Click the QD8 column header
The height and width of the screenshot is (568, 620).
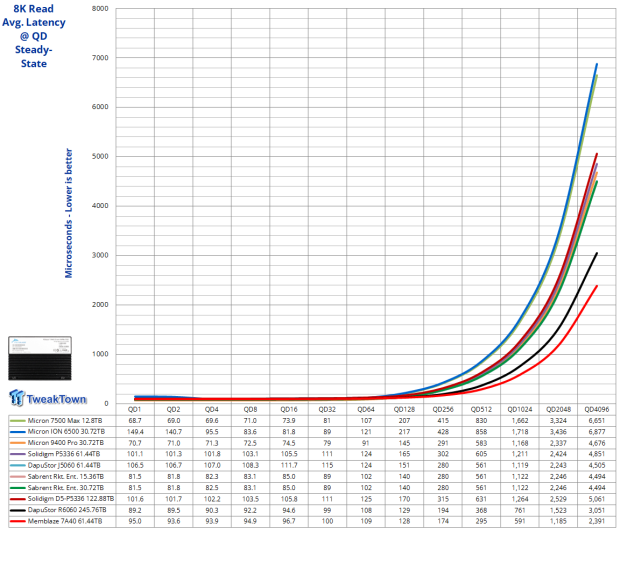point(250,409)
